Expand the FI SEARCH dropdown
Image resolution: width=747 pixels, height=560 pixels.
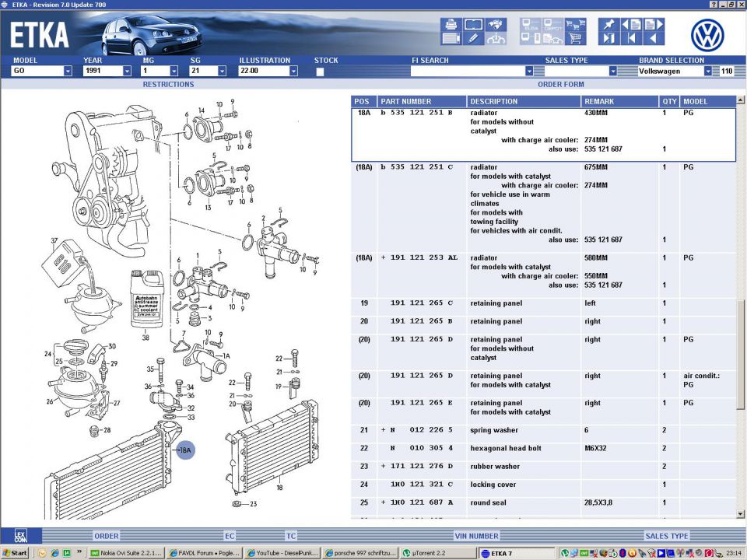[529, 71]
